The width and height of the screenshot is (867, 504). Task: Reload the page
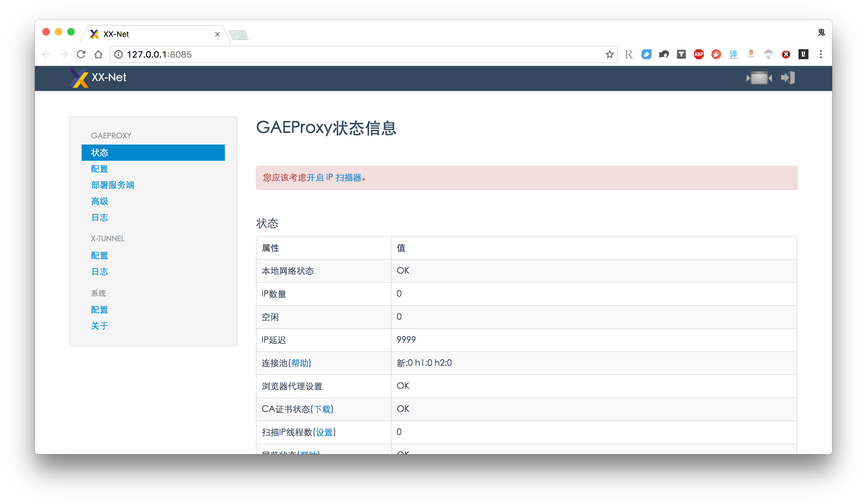pyautogui.click(x=81, y=55)
